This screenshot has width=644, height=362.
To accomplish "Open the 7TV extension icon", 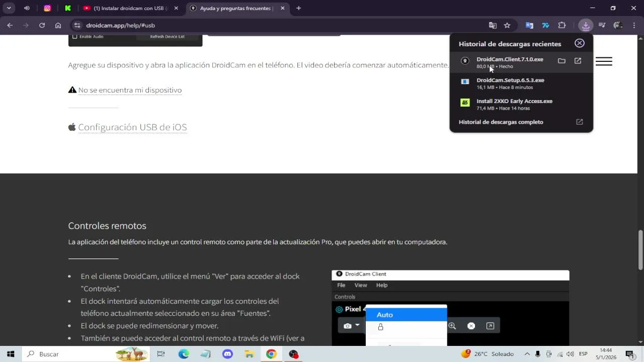I will click(x=545, y=25).
